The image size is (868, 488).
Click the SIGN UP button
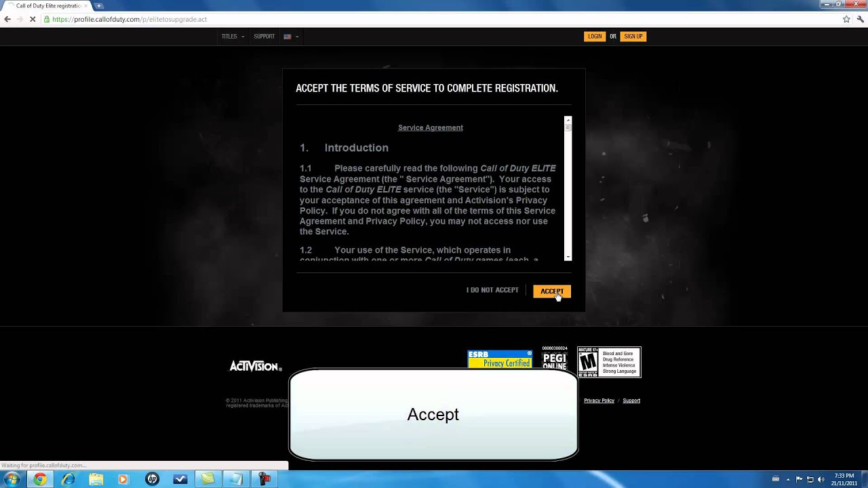pyautogui.click(x=633, y=37)
